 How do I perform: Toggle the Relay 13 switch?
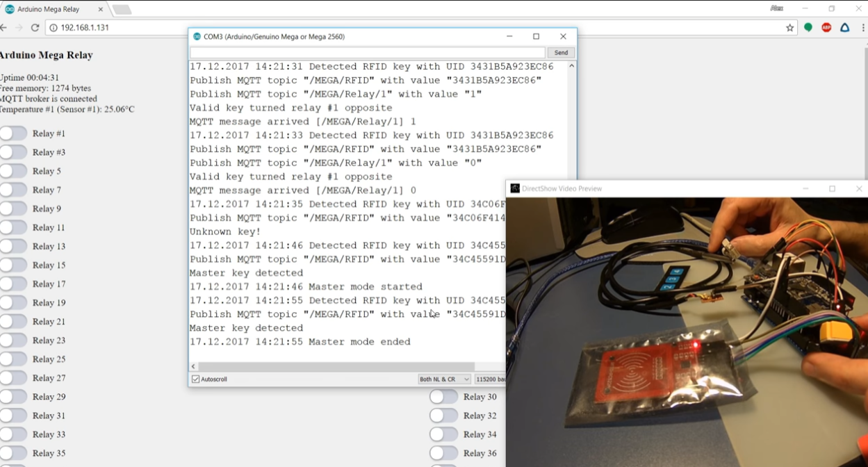click(x=13, y=246)
